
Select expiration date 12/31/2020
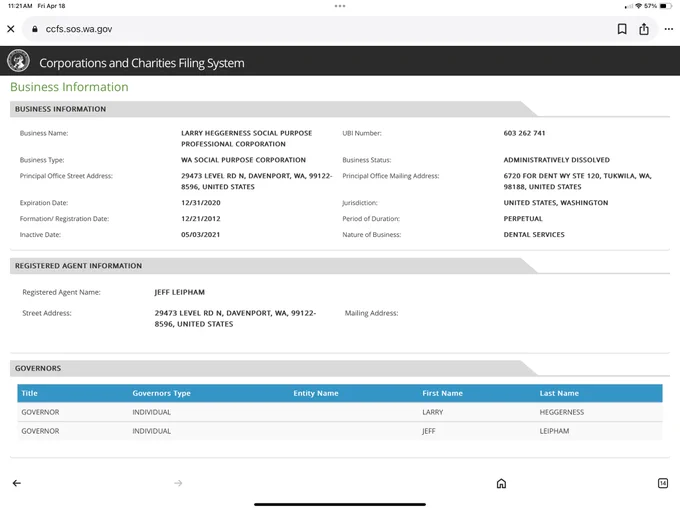tap(201, 203)
